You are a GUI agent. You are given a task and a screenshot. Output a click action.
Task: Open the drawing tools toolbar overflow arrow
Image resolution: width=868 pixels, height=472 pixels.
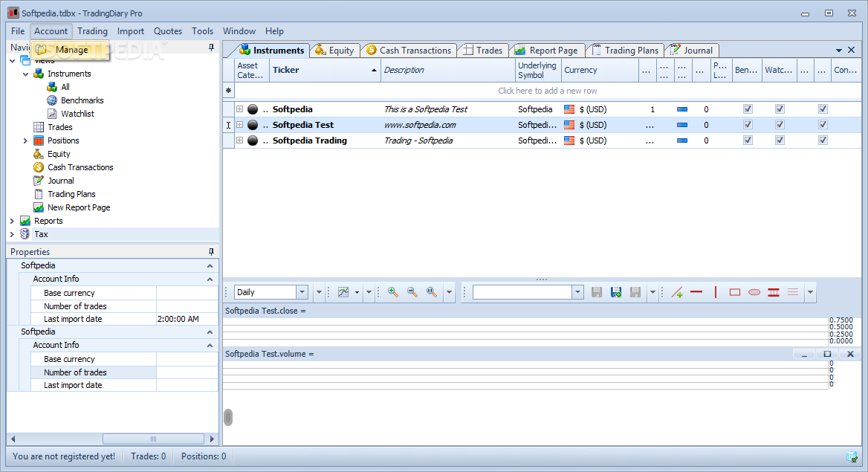[811, 292]
